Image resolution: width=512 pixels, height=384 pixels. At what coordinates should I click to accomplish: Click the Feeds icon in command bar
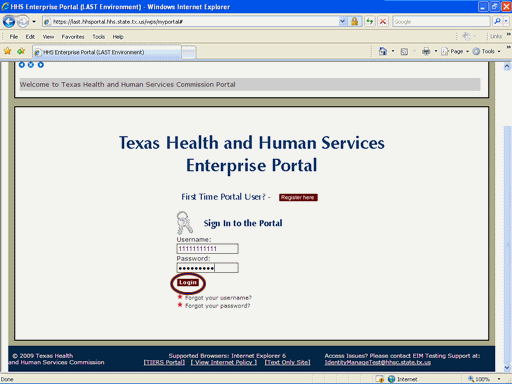click(x=404, y=51)
